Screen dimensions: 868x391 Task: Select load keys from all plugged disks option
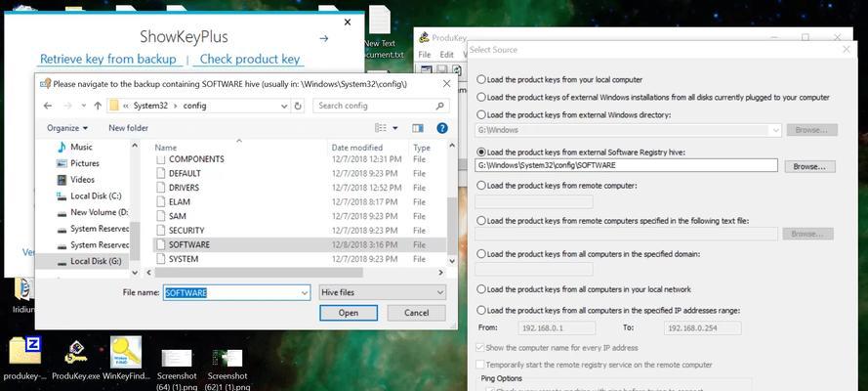pyautogui.click(x=481, y=97)
